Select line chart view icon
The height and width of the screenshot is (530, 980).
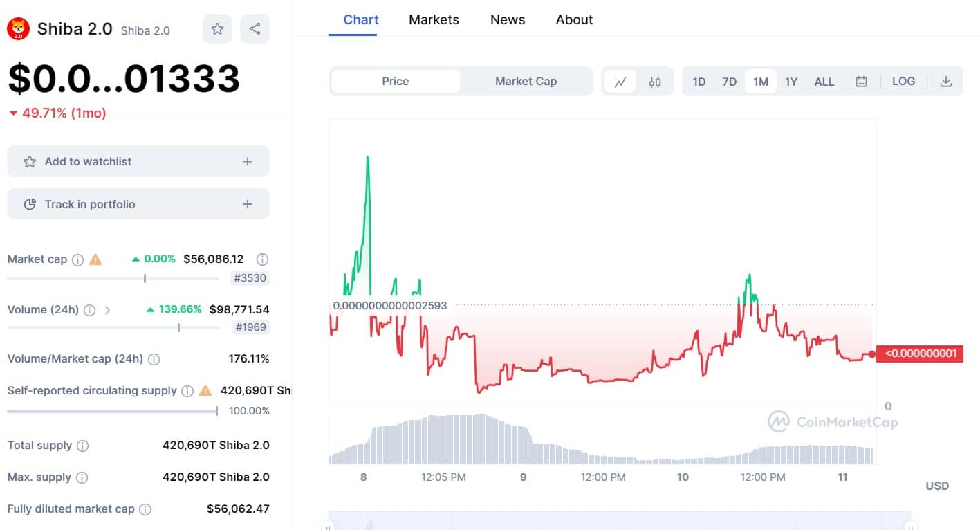tap(620, 82)
